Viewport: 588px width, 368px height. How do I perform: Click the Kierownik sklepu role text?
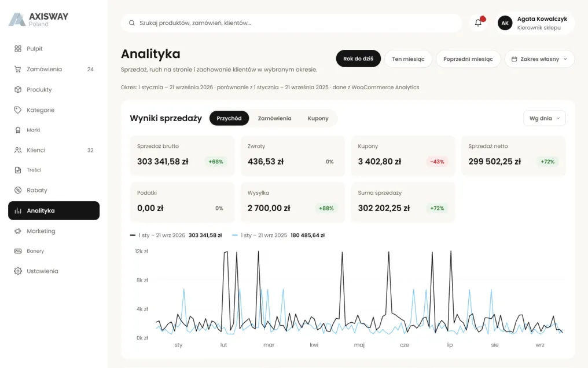point(539,28)
